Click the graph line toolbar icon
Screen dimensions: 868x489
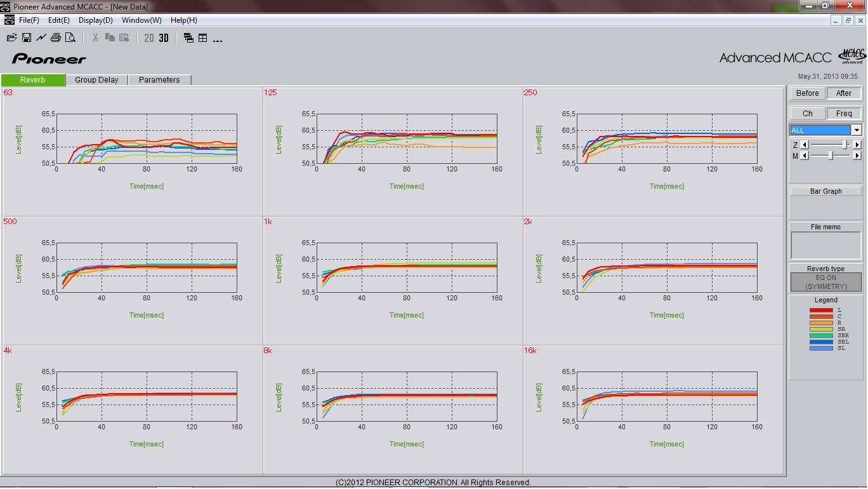point(41,38)
